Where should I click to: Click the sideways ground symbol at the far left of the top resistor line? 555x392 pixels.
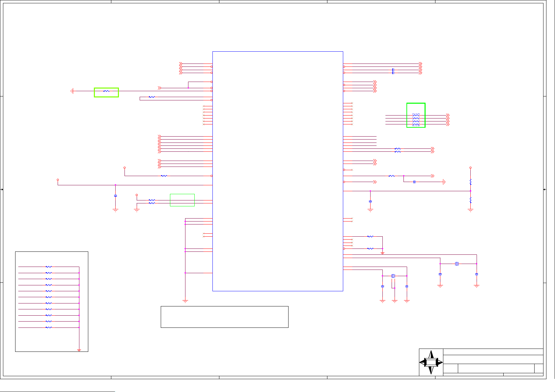[72, 91]
